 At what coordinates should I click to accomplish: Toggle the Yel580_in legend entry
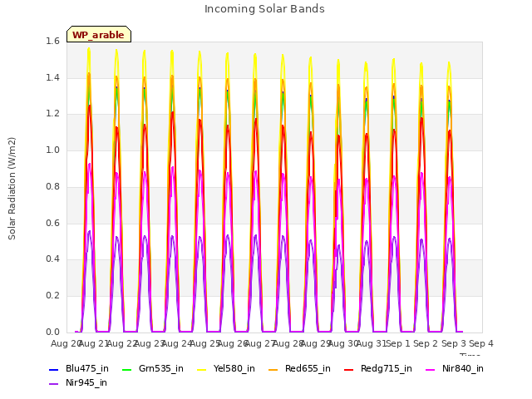tap(226, 369)
